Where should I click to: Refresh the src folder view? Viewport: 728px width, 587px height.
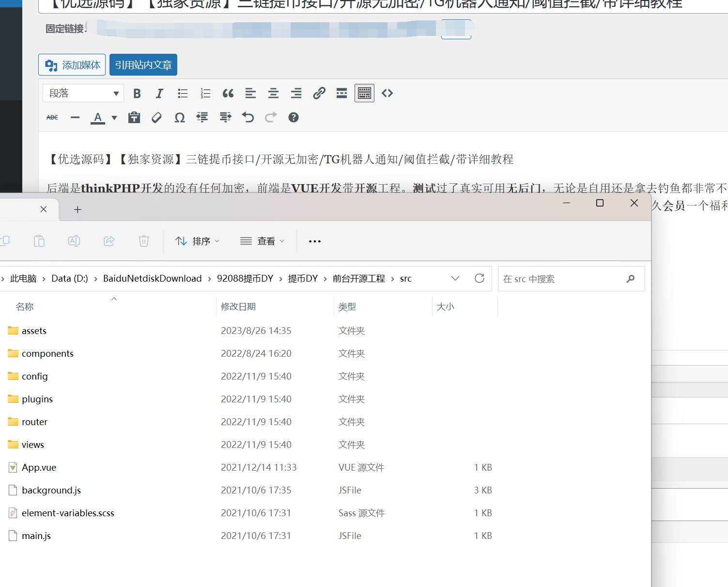pyautogui.click(x=480, y=279)
